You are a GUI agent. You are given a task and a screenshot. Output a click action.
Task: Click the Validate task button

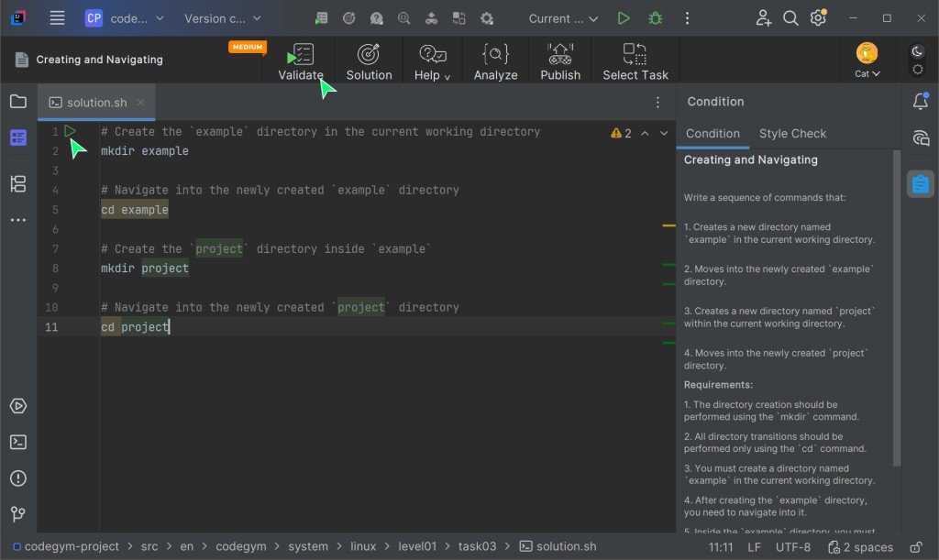pyautogui.click(x=301, y=61)
